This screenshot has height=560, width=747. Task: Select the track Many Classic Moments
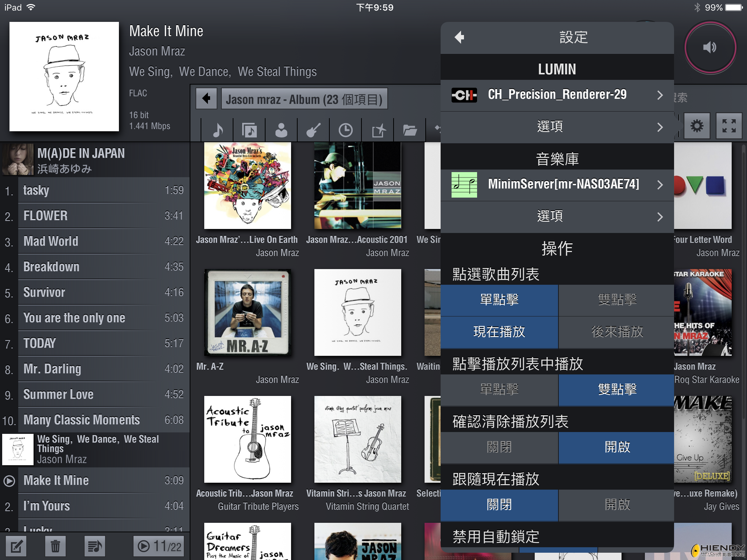[x=95, y=420]
